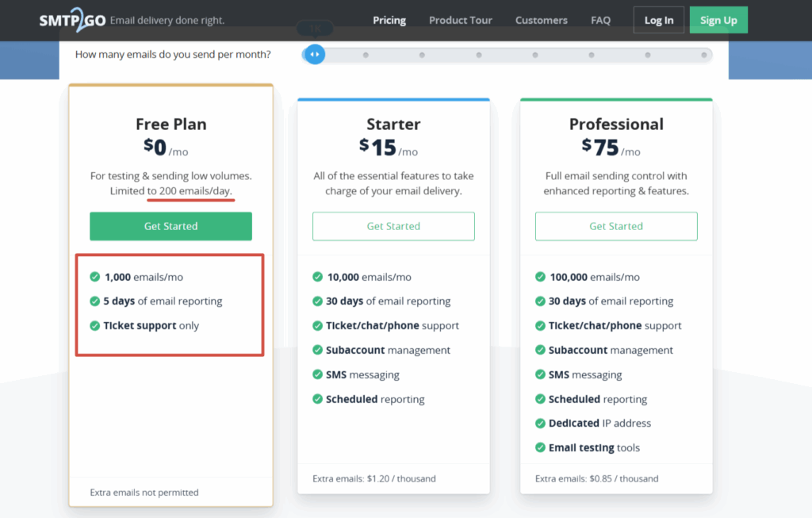Click checkmark beside Starter SMS messaging
812x518 pixels.
click(x=317, y=374)
